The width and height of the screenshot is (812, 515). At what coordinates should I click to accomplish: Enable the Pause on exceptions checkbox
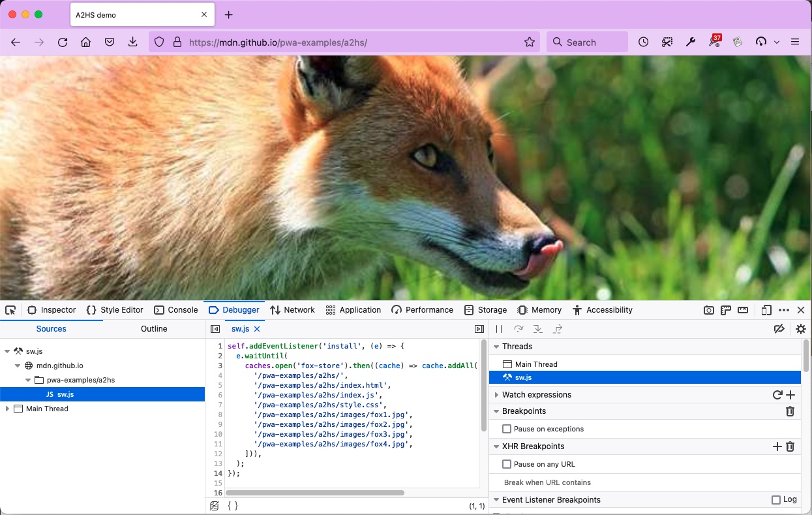(507, 429)
